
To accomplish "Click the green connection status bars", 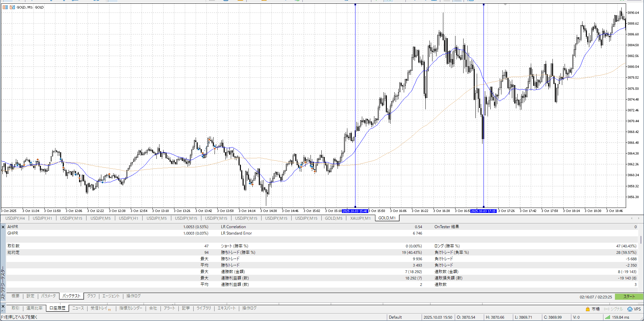I will tap(608, 317).
